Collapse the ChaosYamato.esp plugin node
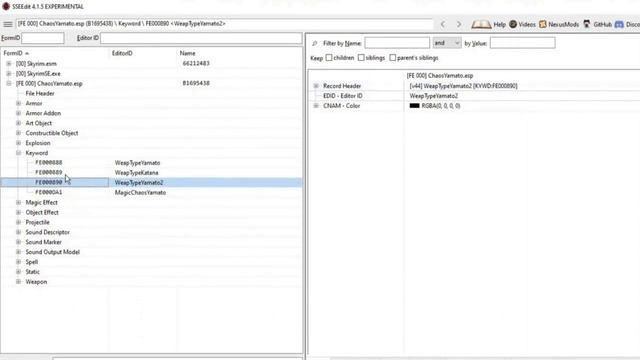 [x=9, y=83]
